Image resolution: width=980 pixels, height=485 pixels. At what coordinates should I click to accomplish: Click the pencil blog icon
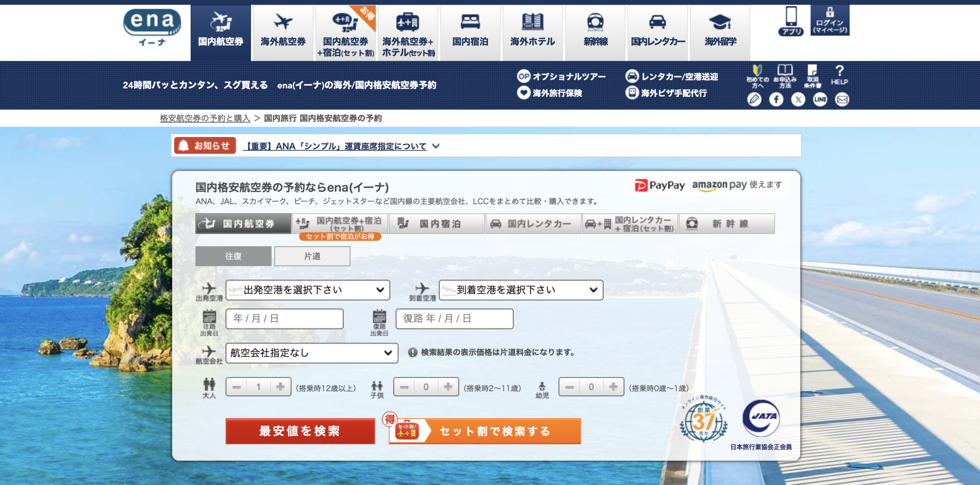coord(754,100)
